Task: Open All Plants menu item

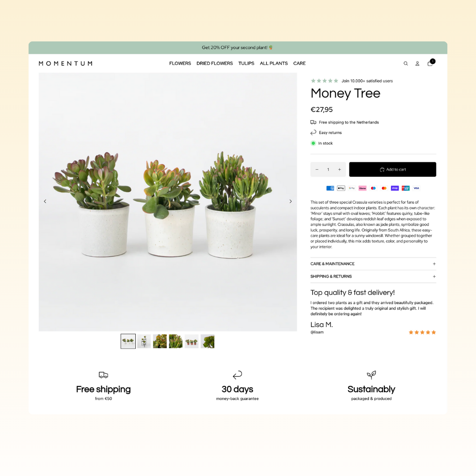Action: (x=274, y=63)
